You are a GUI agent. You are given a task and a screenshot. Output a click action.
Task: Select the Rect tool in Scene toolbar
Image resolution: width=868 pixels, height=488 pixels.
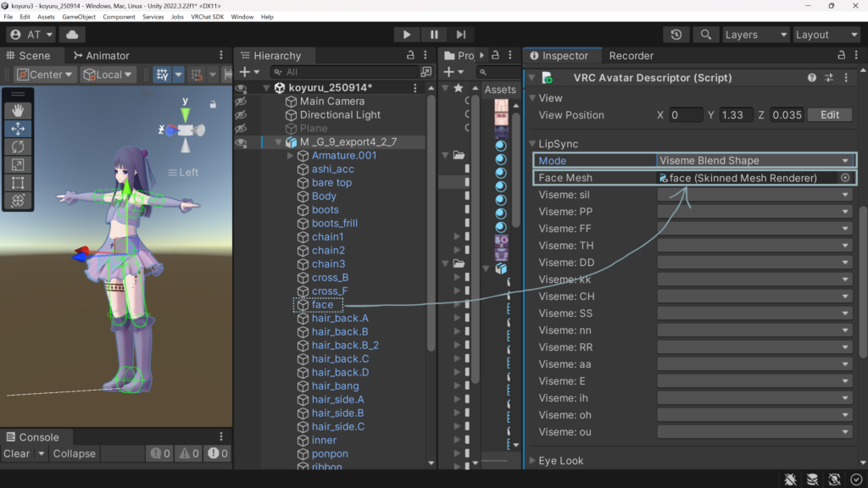(18, 182)
